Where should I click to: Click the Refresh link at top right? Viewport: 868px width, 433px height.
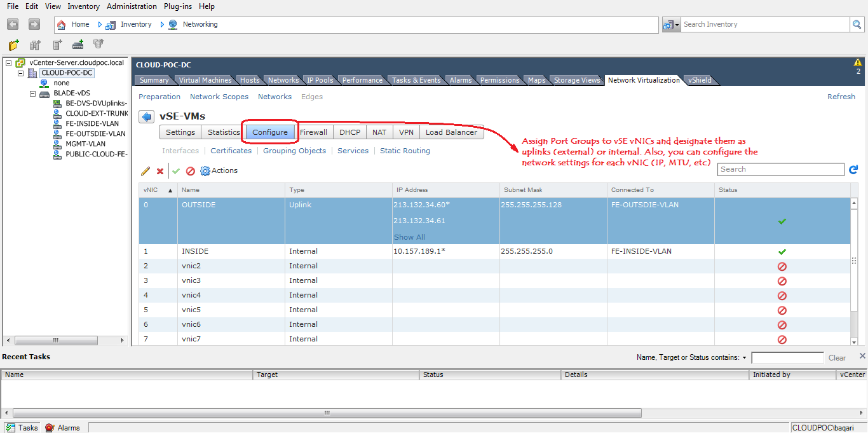[x=841, y=96]
